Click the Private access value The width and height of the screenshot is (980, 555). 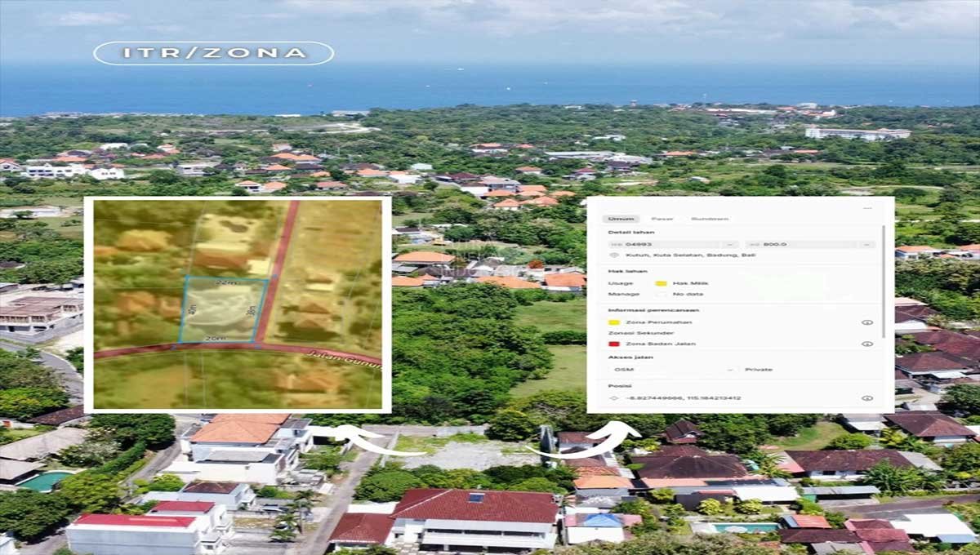[758, 370]
